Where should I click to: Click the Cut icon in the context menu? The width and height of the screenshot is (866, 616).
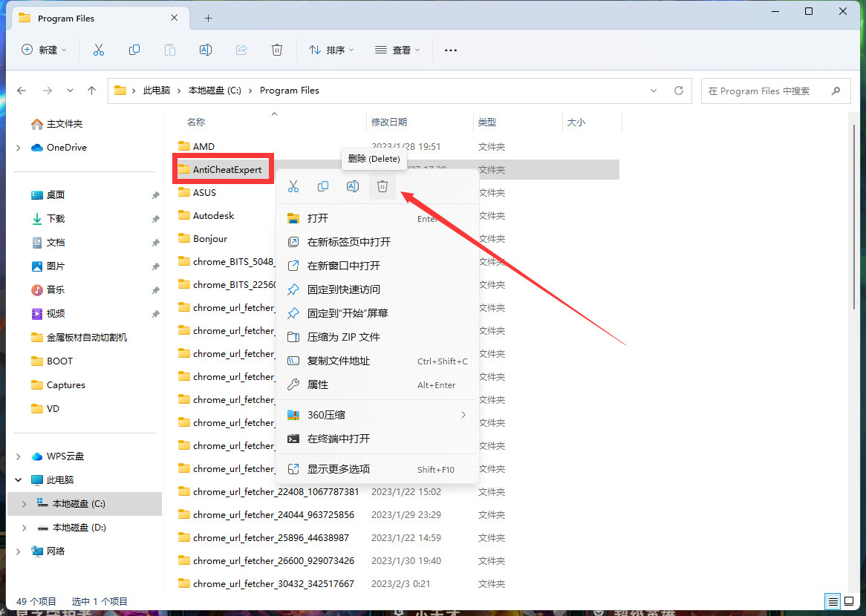[x=293, y=186]
